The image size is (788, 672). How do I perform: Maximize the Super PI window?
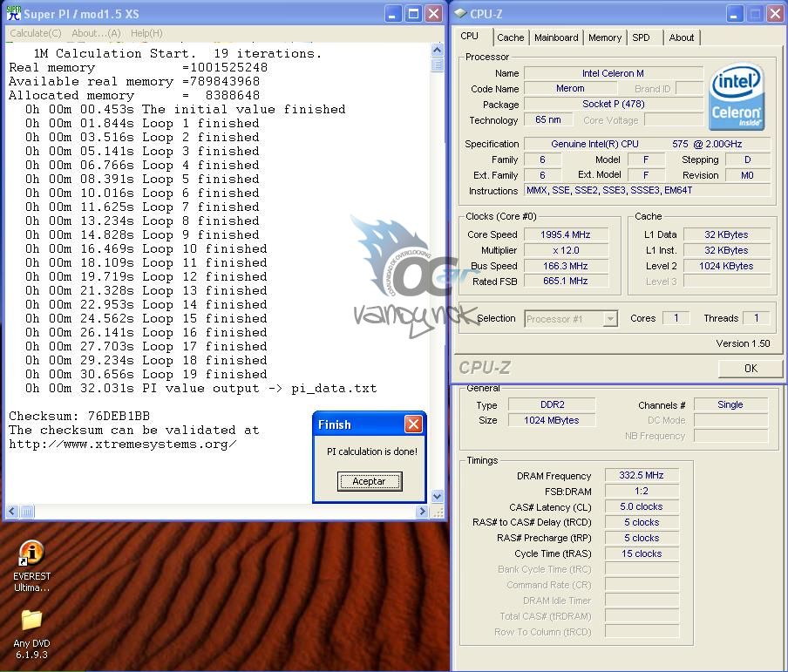click(413, 14)
